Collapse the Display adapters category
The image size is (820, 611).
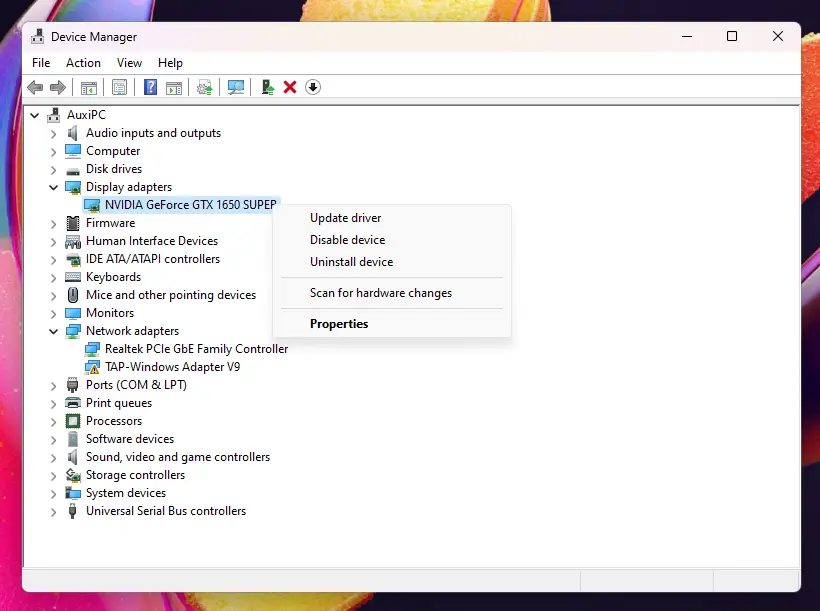(53, 187)
